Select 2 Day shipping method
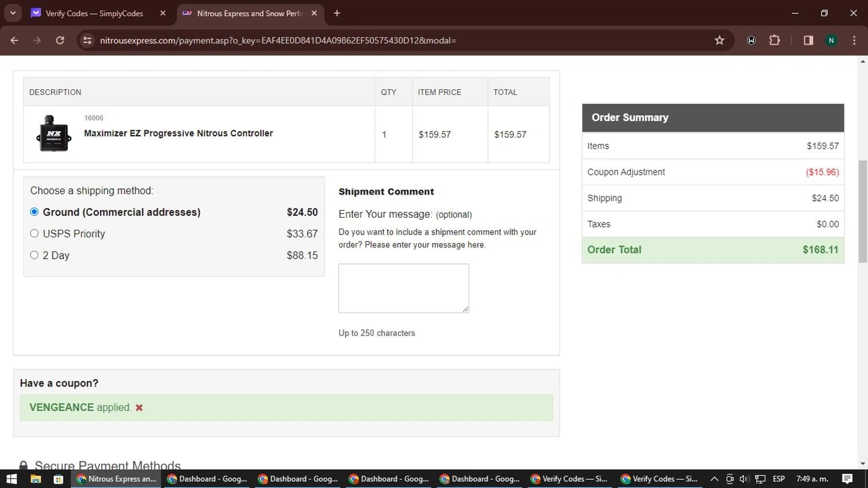This screenshot has width=868, height=488. pyautogui.click(x=34, y=255)
